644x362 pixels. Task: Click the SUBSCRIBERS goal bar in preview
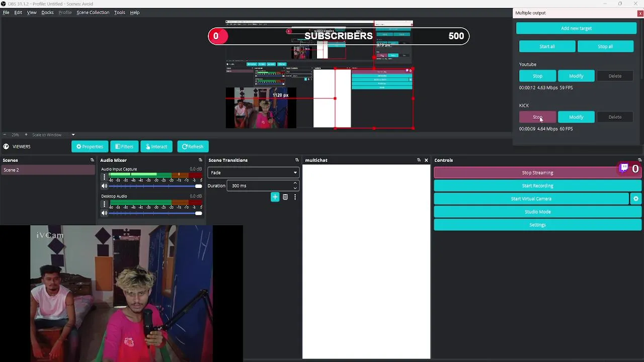tap(339, 36)
